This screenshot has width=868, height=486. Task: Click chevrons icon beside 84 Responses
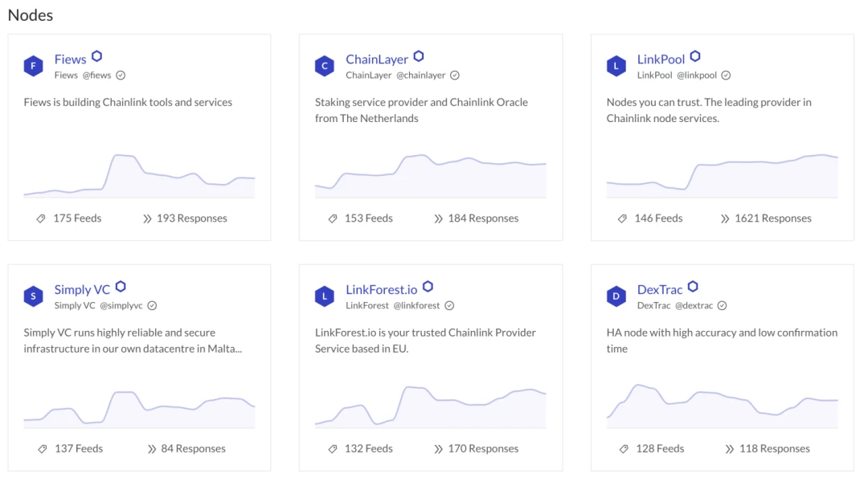152,449
